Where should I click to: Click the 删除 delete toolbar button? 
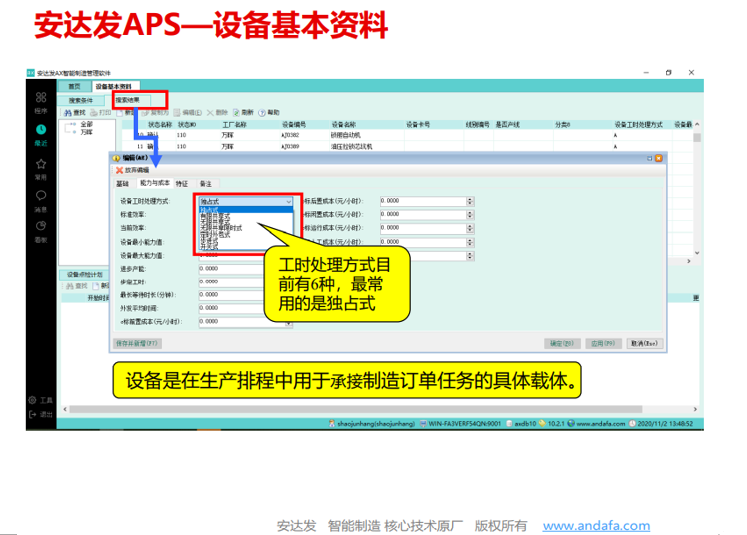(217, 113)
